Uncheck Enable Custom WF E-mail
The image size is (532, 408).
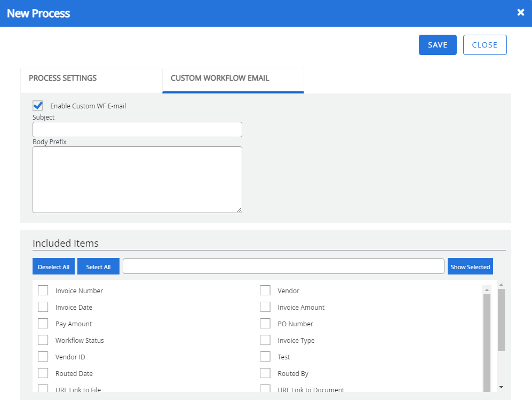tap(38, 106)
